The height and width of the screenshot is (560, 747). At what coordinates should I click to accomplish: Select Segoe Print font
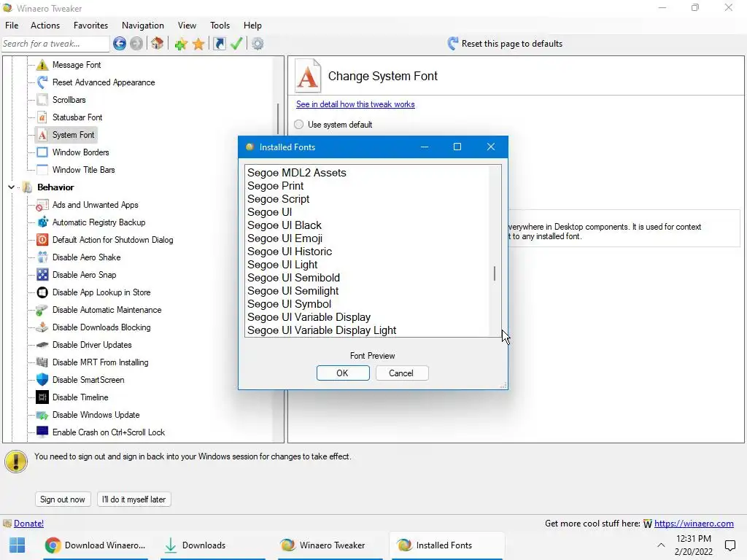(275, 186)
